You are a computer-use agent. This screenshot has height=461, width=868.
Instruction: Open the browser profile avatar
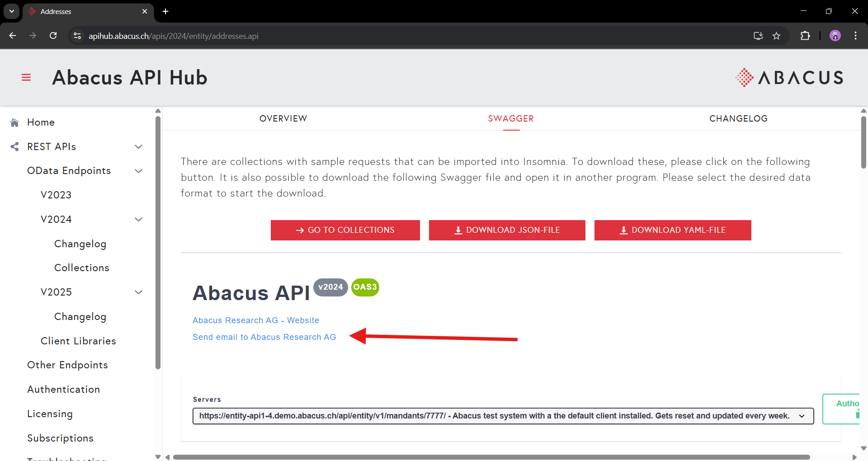point(835,36)
